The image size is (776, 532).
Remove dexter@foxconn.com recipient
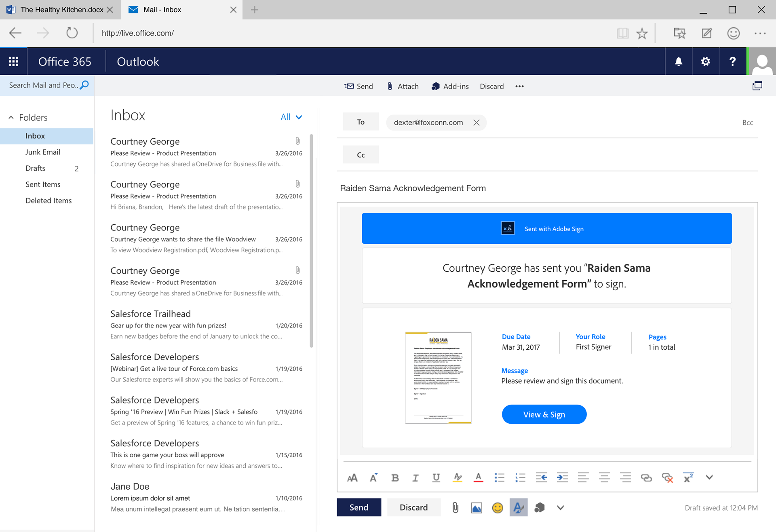477,122
